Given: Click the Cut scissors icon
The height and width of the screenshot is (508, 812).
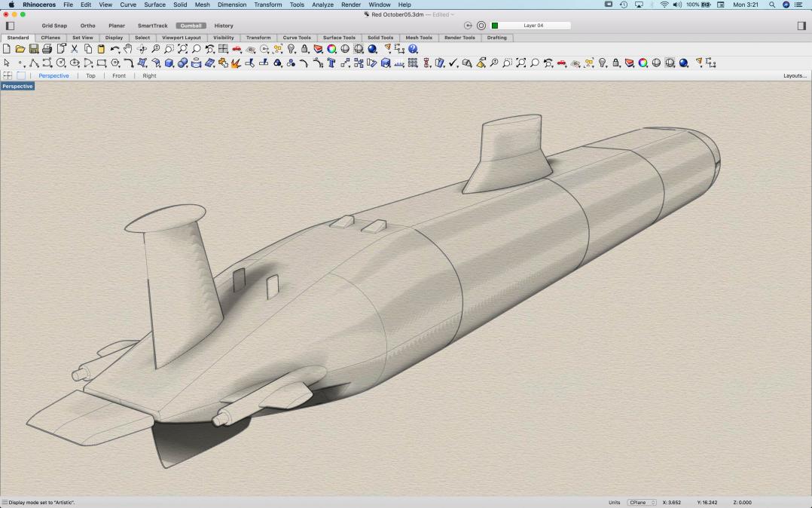Looking at the screenshot, I should coord(75,49).
